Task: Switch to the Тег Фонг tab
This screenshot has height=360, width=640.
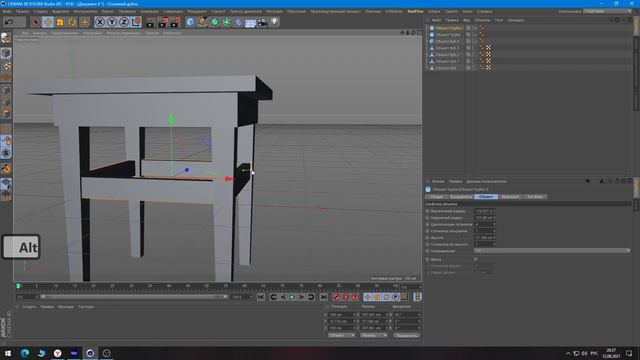Action: click(535, 197)
